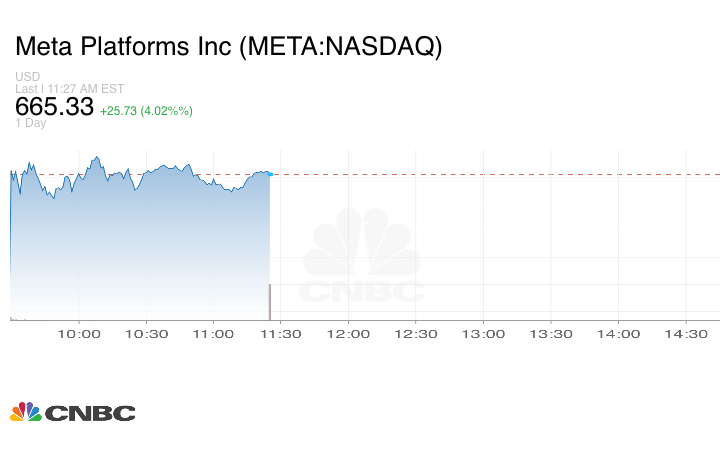Click the USD currency label
Screen dimensions: 720x450
[x=27, y=77]
